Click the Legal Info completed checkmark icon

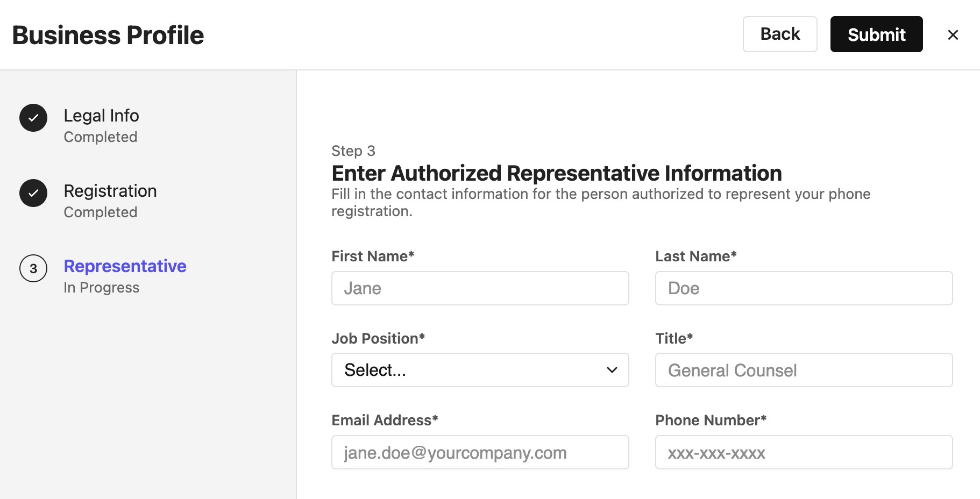point(33,118)
